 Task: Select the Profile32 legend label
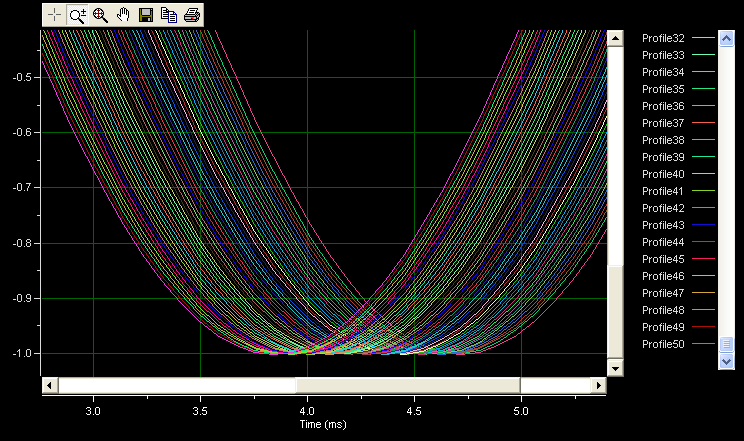(x=662, y=38)
